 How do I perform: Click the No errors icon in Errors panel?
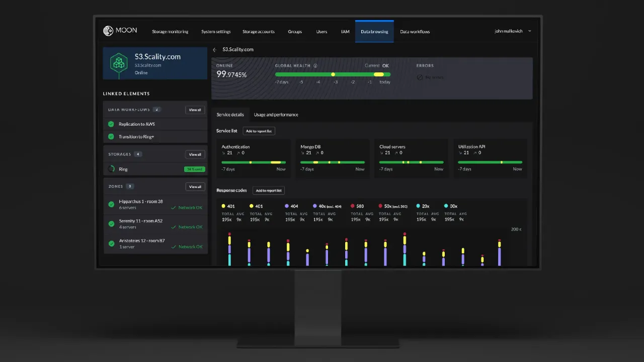click(420, 77)
